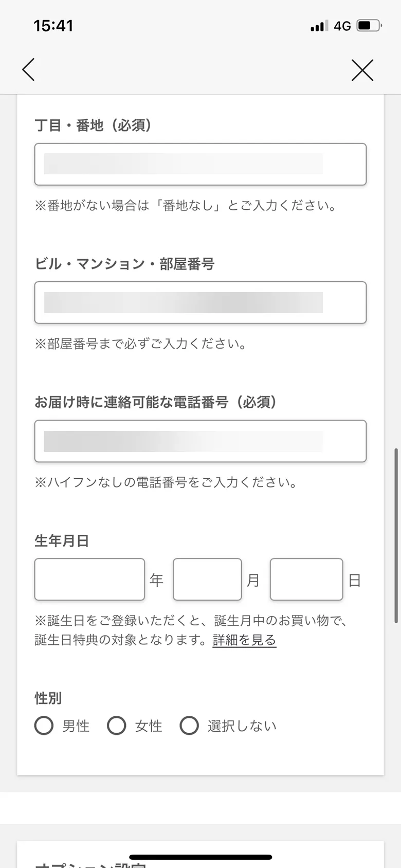Tap the home indicator bar at bottom
Screen dimensions: 401x868
[x=200, y=857]
